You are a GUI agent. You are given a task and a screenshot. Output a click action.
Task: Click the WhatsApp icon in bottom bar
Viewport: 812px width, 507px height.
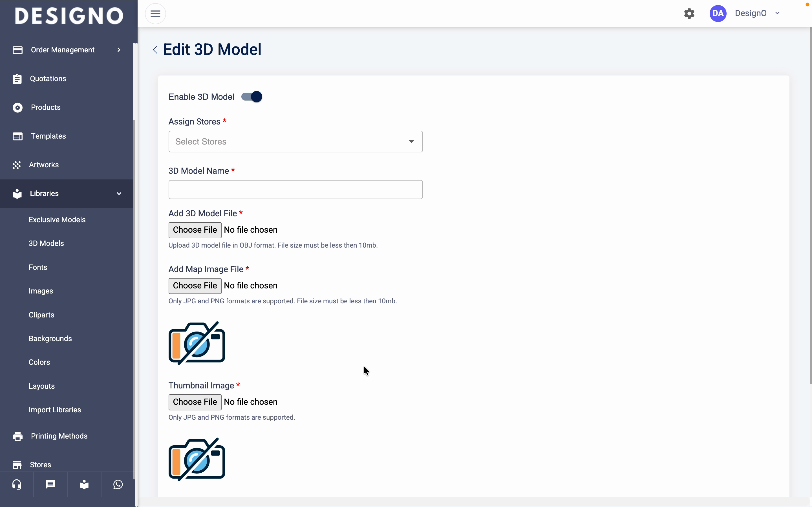[x=118, y=484]
